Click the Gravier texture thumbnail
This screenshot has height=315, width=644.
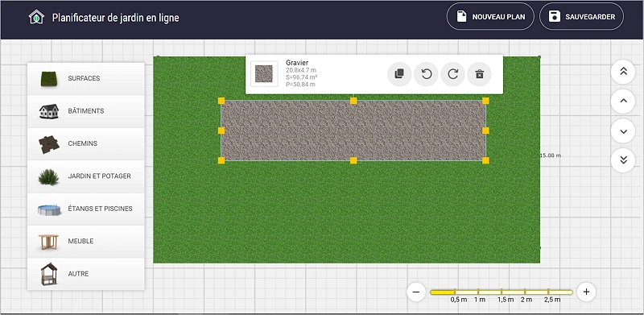coord(264,74)
